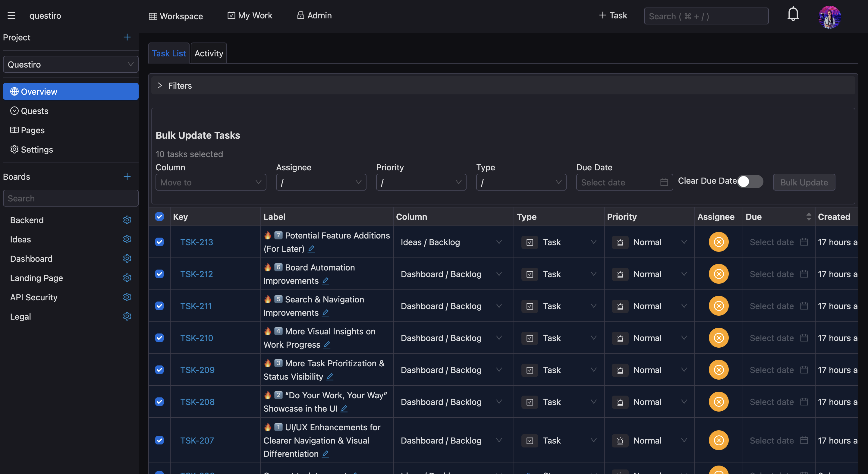Open the bulk Assignee dropdown
This screenshot has height=474, width=868.
pos(321,182)
